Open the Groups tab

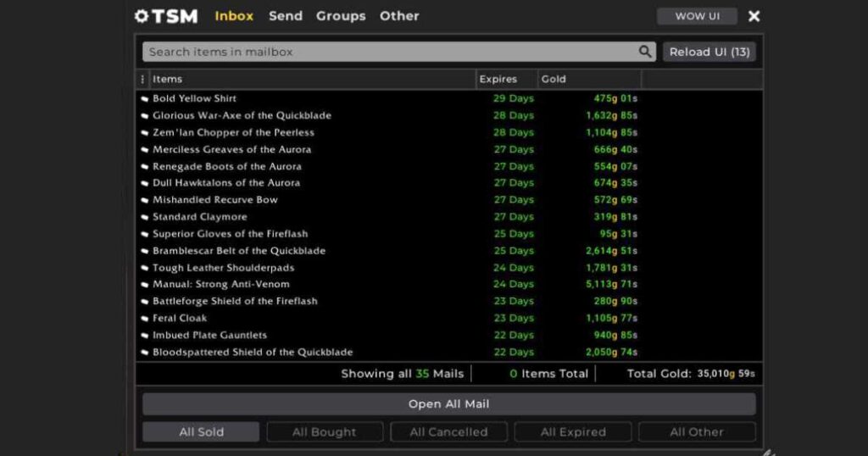click(x=341, y=16)
